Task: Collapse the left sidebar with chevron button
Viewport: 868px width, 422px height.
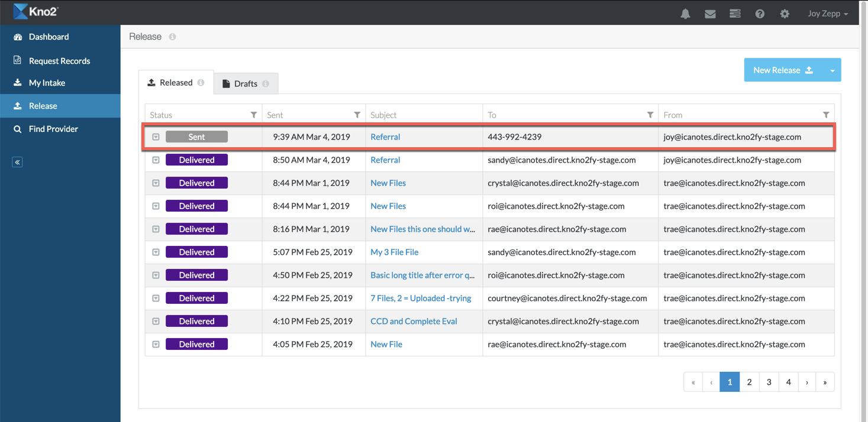Action: pos(17,162)
